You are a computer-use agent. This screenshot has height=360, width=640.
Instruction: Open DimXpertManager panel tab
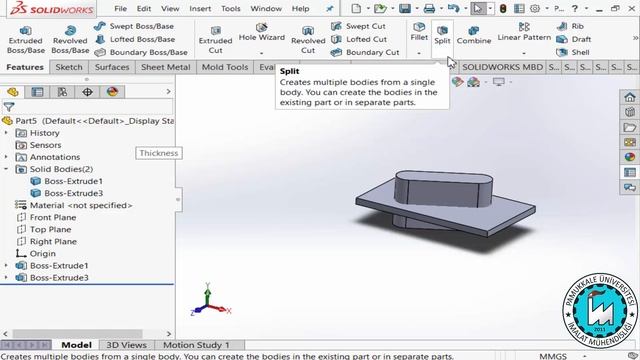pyautogui.click(x=87, y=92)
